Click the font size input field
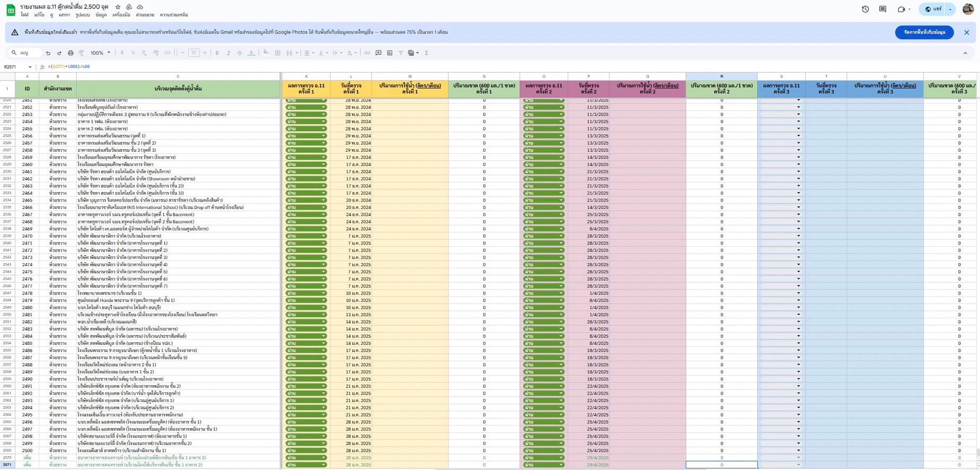The height and width of the screenshot is (470, 980). [194, 53]
